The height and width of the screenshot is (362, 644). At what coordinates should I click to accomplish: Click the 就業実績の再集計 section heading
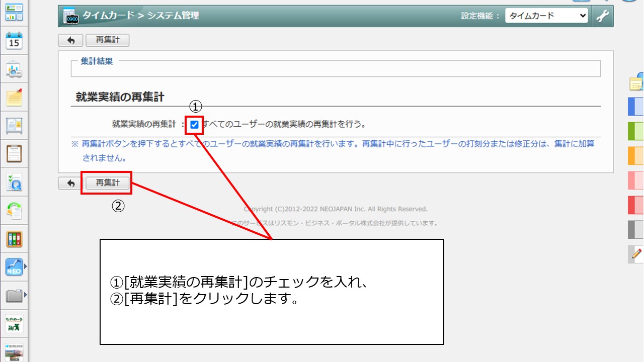click(x=120, y=97)
